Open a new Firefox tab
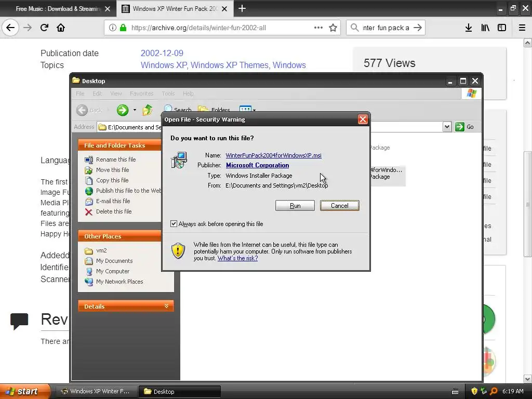 click(242, 8)
